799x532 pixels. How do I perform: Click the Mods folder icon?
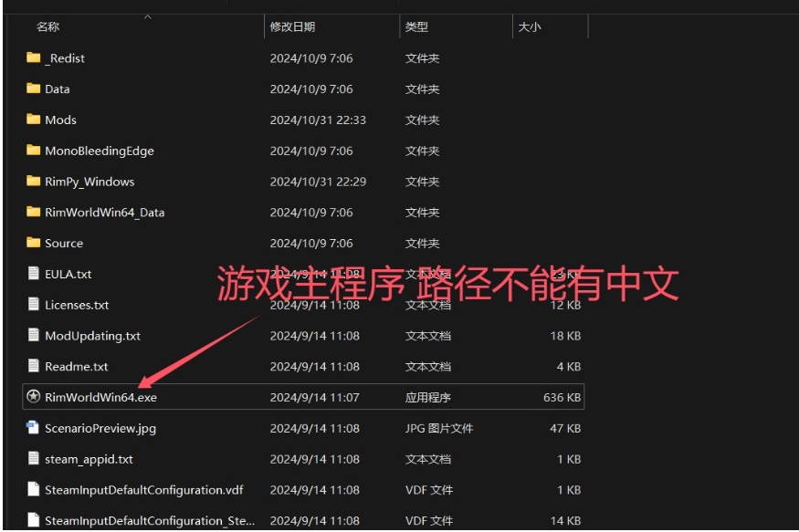point(33,120)
